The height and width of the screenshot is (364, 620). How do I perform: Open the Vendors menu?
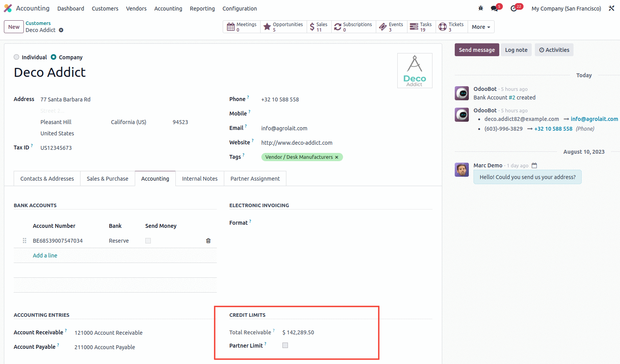(136, 9)
